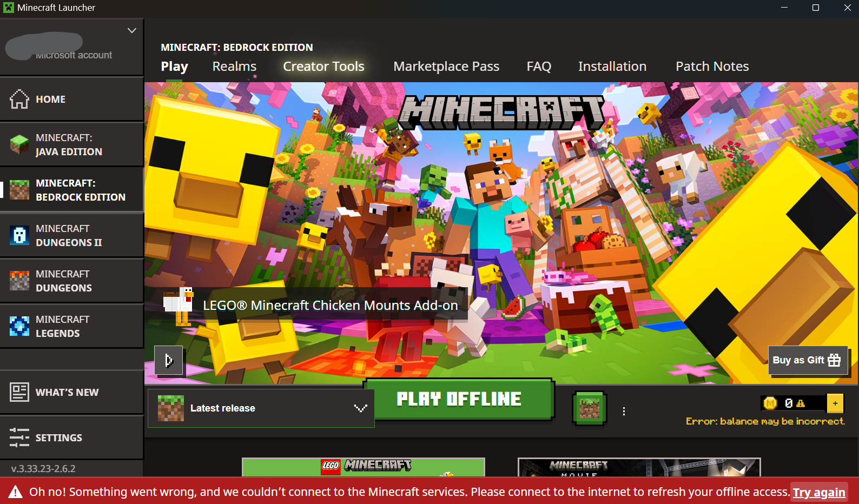Click Buy as Gift button
The image size is (859, 504).
click(808, 360)
